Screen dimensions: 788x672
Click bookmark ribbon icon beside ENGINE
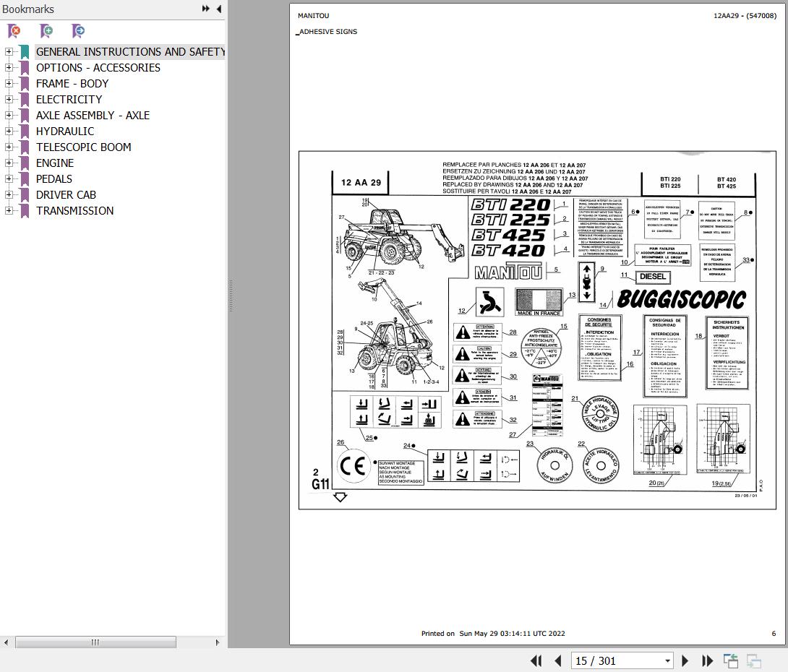click(24, 163)
